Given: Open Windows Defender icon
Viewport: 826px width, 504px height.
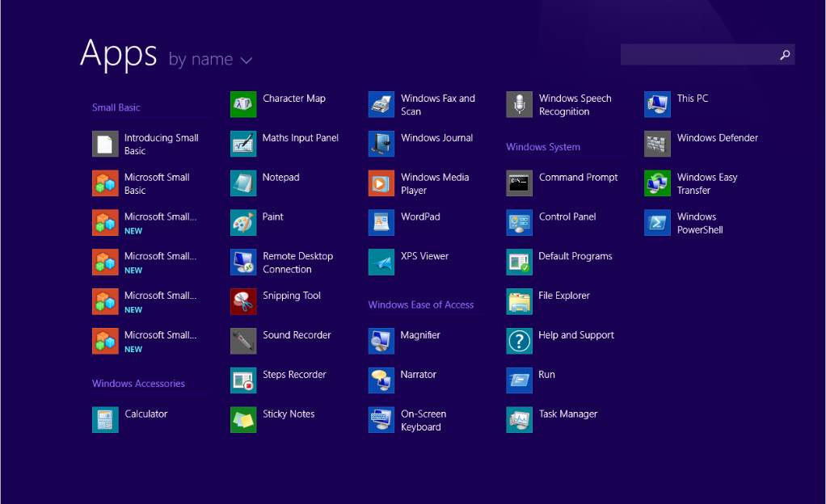Looking at the screenshot, I should 657,144.
